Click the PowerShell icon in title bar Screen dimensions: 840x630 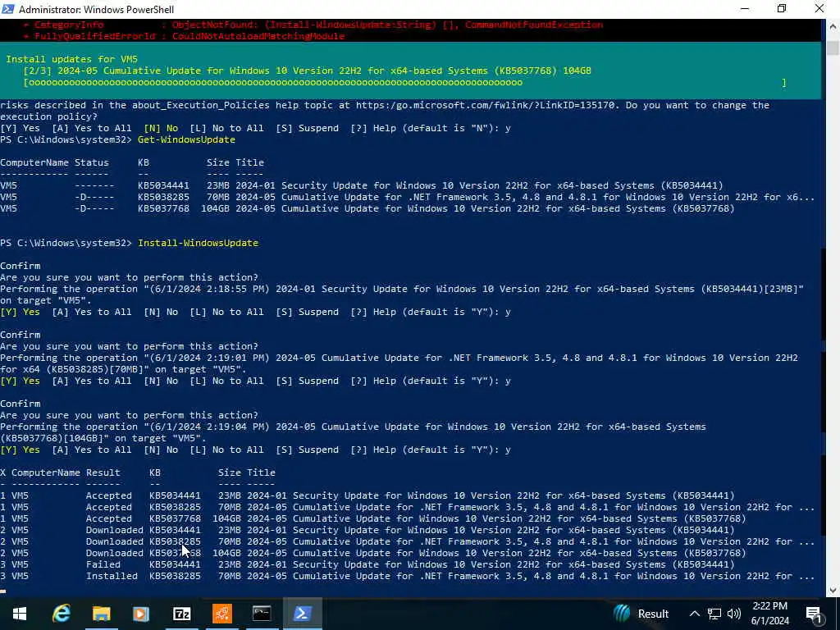(7, 9)
